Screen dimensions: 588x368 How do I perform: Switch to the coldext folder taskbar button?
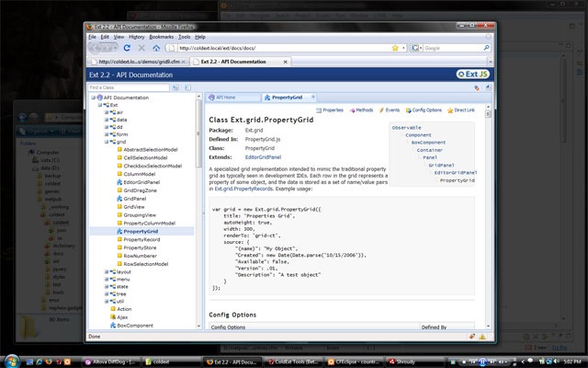[x=171, y=362]
